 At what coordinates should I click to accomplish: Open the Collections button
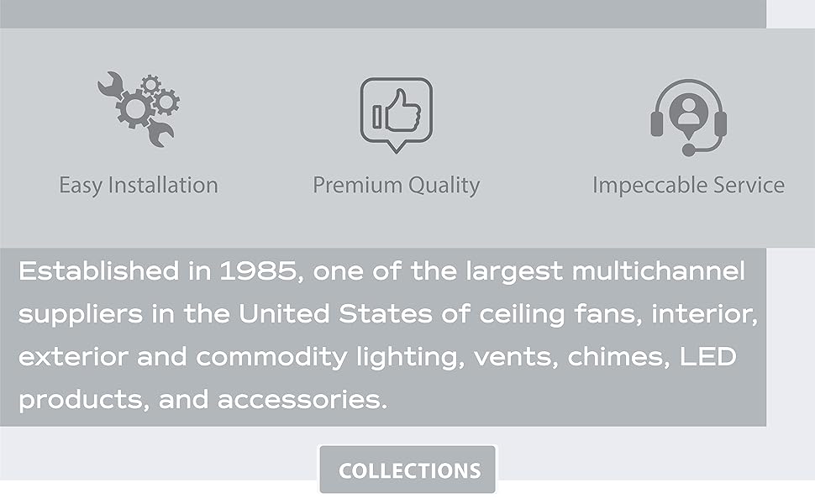(x=408, y=470)
